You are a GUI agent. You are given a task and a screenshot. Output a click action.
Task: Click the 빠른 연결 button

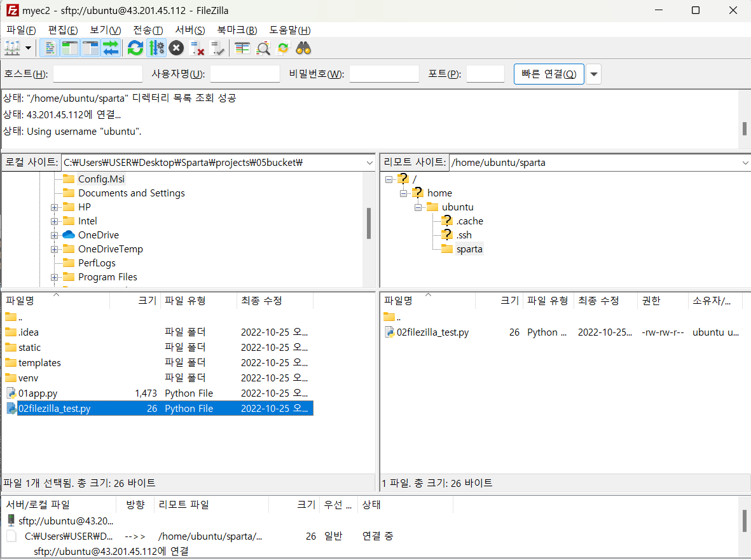coord(549,74)
